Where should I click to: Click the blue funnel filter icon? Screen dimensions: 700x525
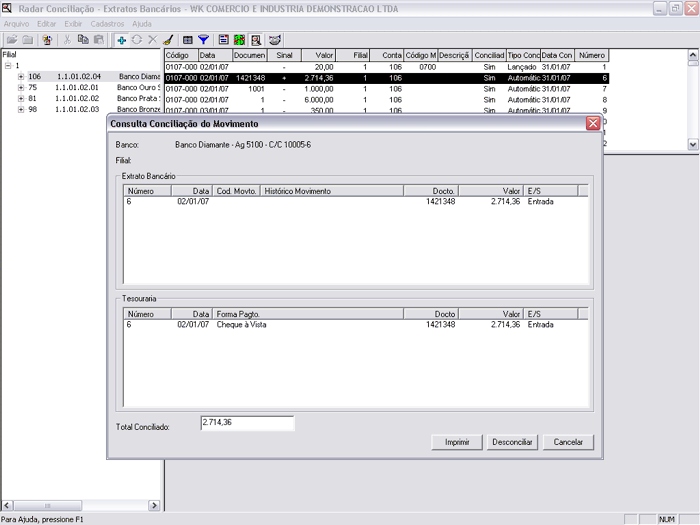point(203,39)
